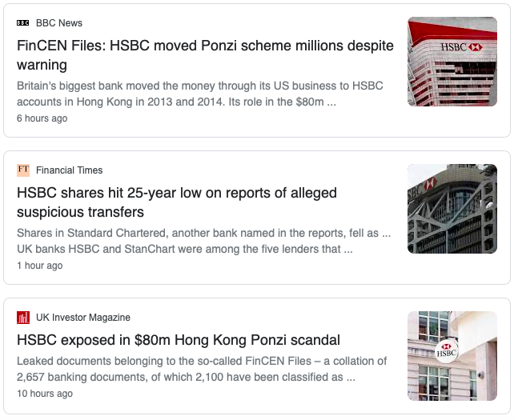Click the BBC News favicon icon
This screenshot has height=420, width=514.
point(23,23)
